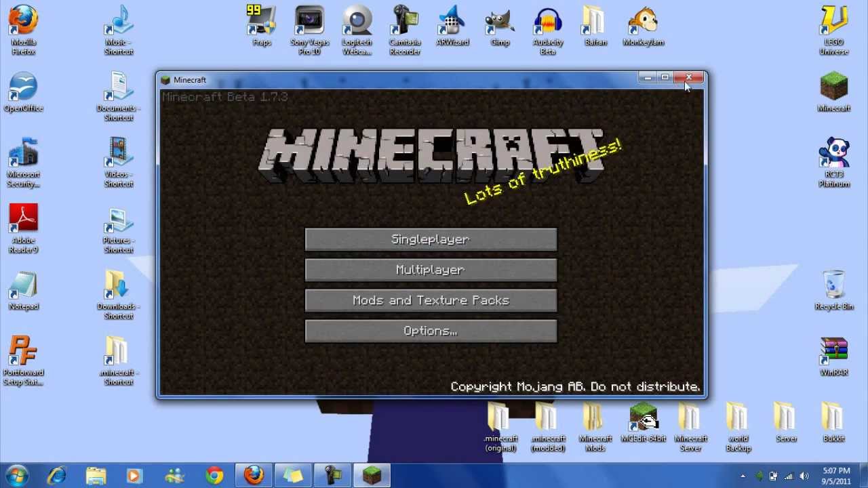Switch to Camtasia Recorder taskbar button
The height and width of the screenshot is (488, 868).
coord(332,476)
